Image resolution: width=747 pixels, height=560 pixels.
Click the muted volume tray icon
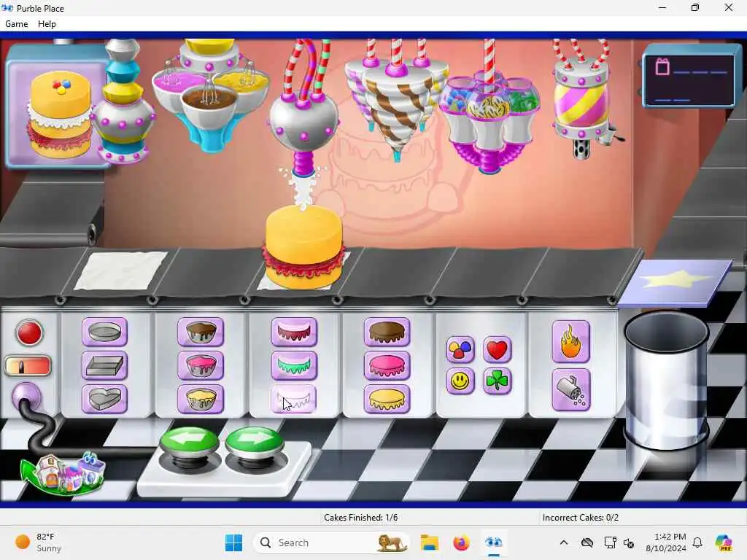(x=629, y=542)
